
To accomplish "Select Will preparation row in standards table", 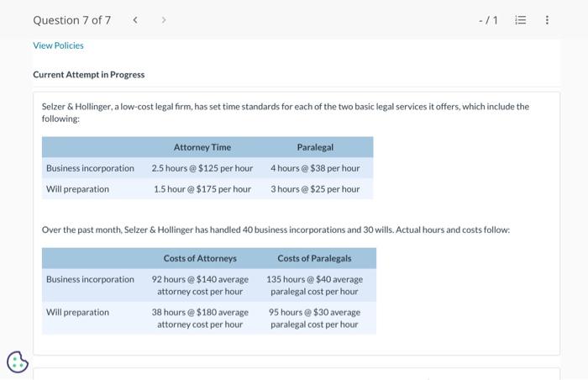I will click(x=207, y=189).
